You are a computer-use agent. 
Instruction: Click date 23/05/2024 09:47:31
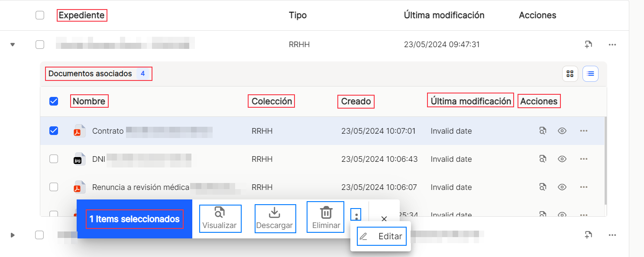pos(442,44)
